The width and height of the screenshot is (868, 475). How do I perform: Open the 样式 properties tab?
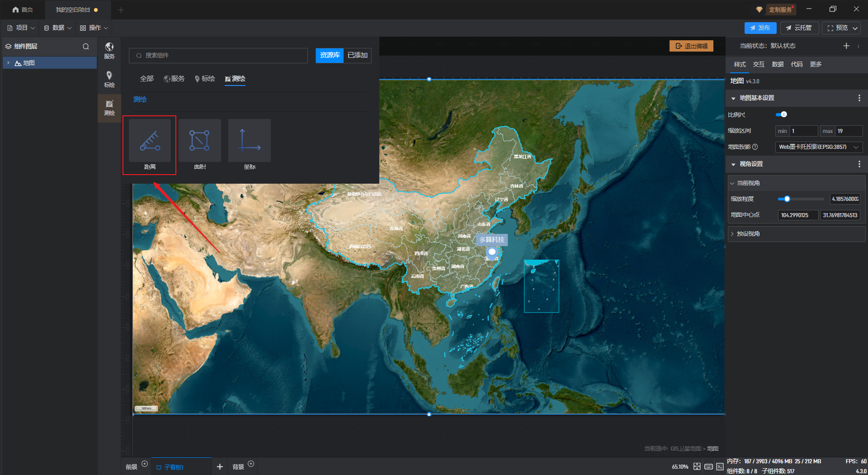pyautogui.click(x=740, y=64)
